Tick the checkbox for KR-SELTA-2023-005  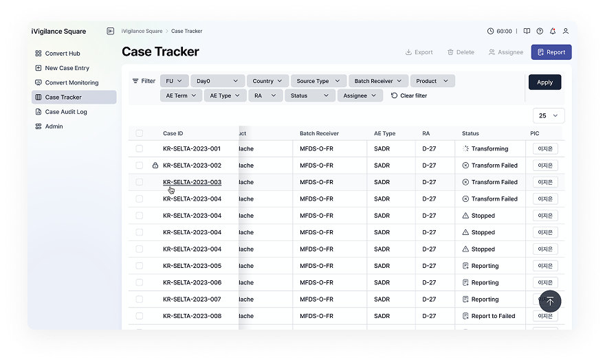140,266
